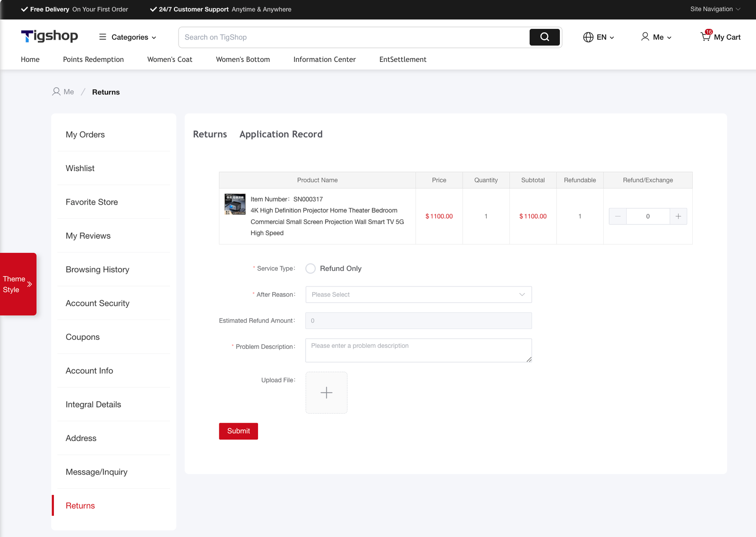Screen dimensions: 756x537
Task: Focus the Problem Description text area
Action: (418, 350)
